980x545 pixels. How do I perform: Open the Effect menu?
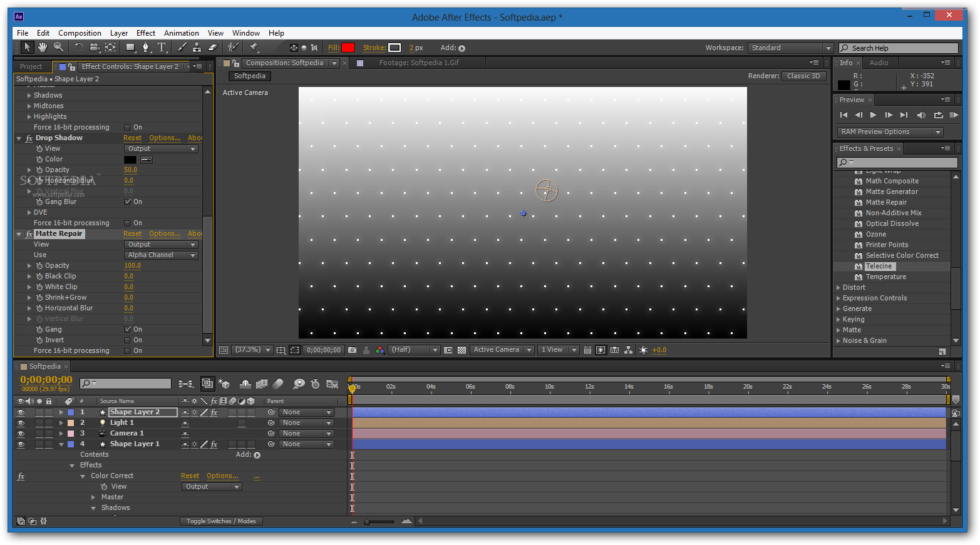pyautogui.click(x=146, y=33)
